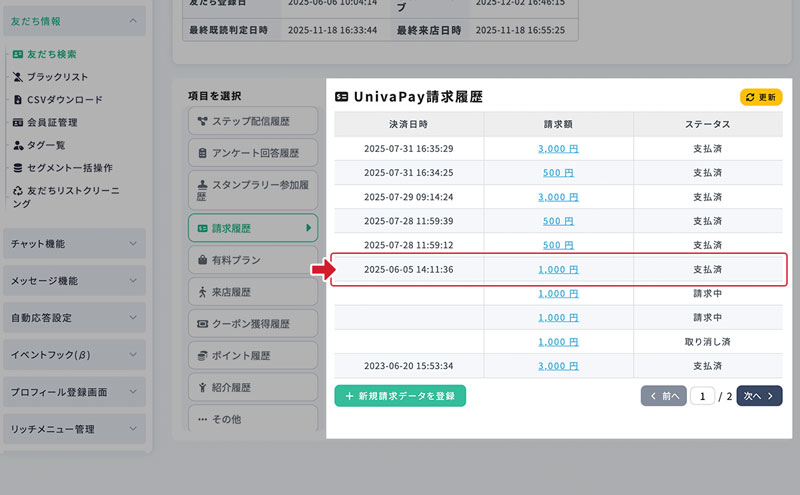Select the 有料プラン tab

tap(252, 260)
